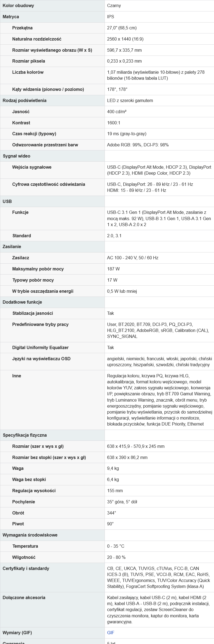Click the Dołączone akcesoria label
Viewport: 214px width, 644px height.
point(24,597)
